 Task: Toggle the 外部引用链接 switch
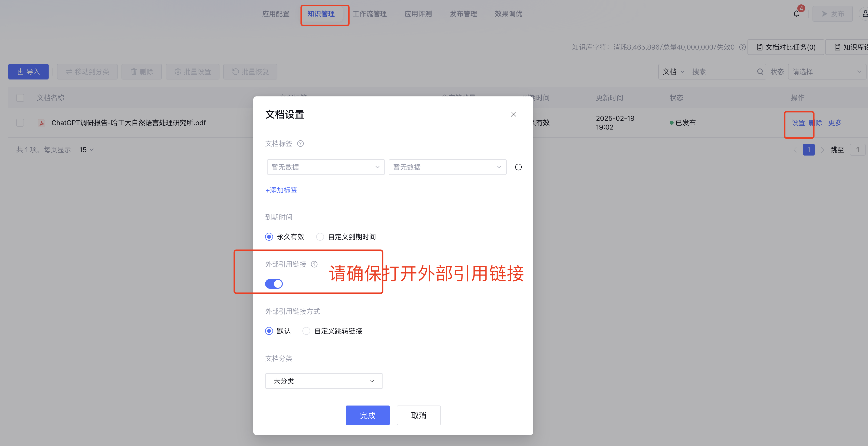274,284
